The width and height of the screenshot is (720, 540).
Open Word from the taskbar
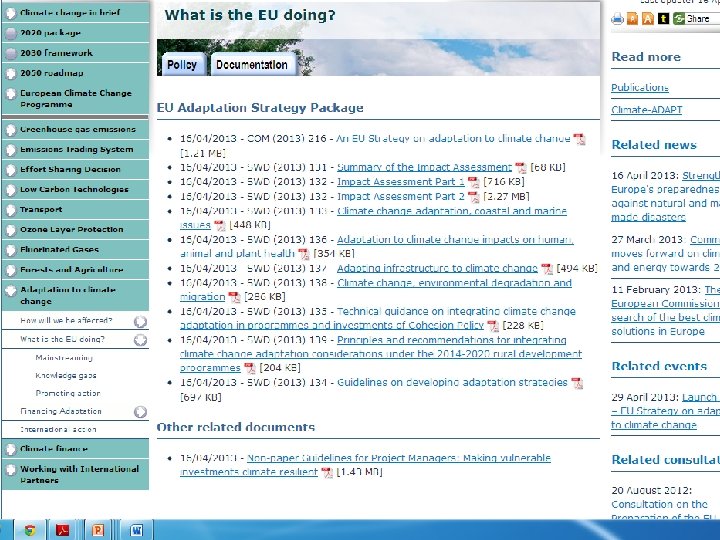point(136,530)
